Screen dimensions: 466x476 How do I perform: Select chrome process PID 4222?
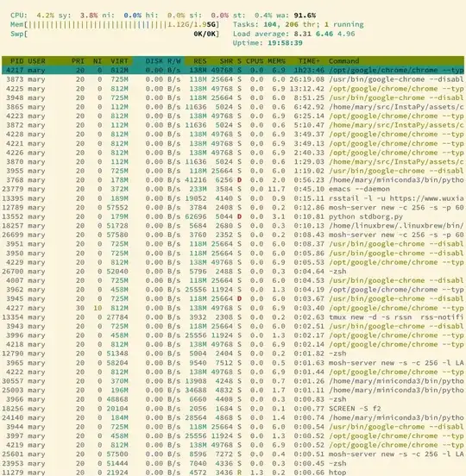pos(233,372)
